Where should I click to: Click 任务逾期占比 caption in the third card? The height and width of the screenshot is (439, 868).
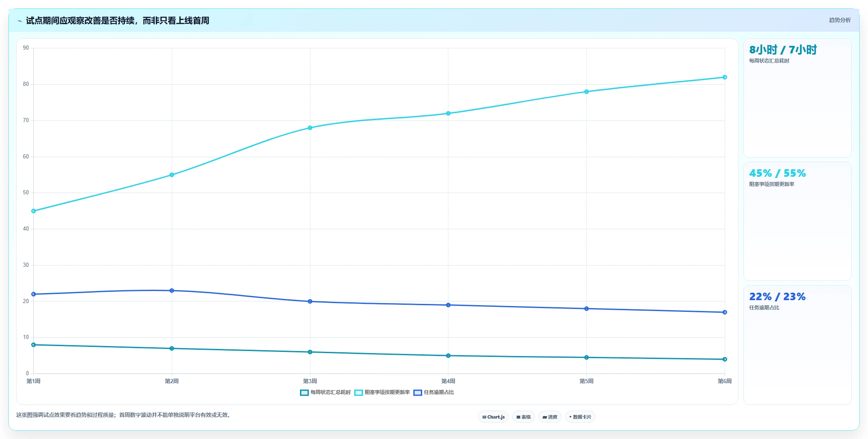(764, 308)
